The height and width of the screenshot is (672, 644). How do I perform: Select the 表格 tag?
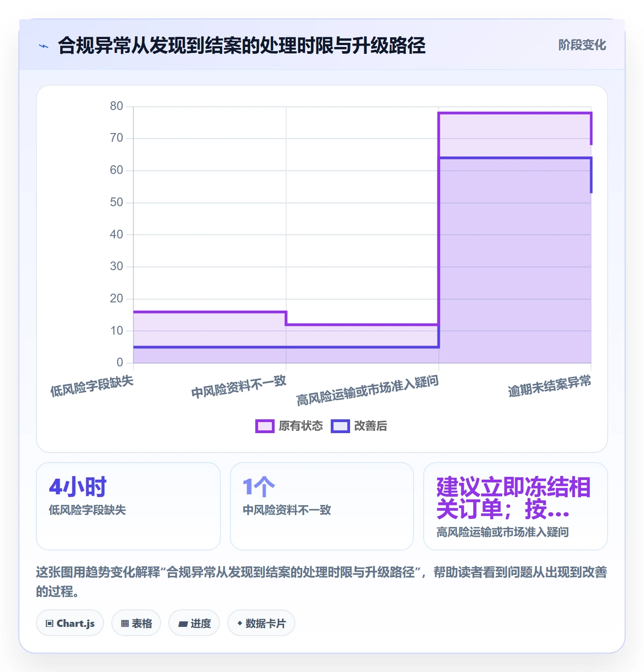click(136, 623)
